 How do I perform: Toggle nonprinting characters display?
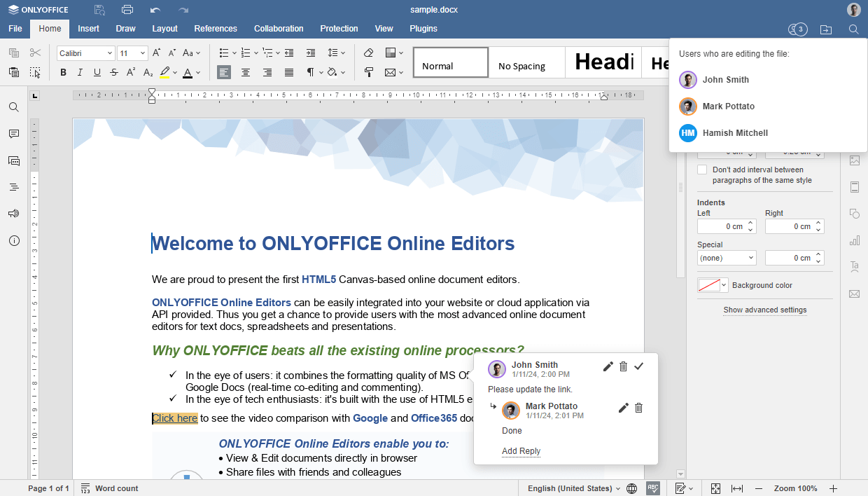click(x=310, y=71)
